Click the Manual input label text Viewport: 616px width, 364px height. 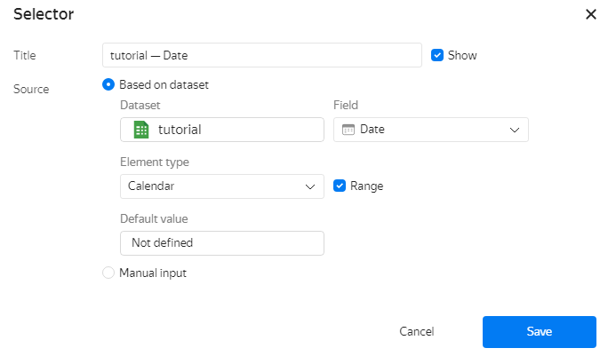pos(153,273)
